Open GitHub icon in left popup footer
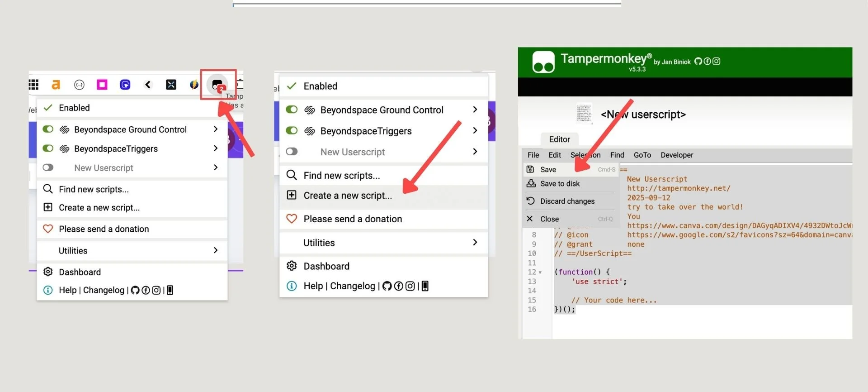The width and height of the screenshot is (868, 392). pyautogui.click(x=135, y=290)
